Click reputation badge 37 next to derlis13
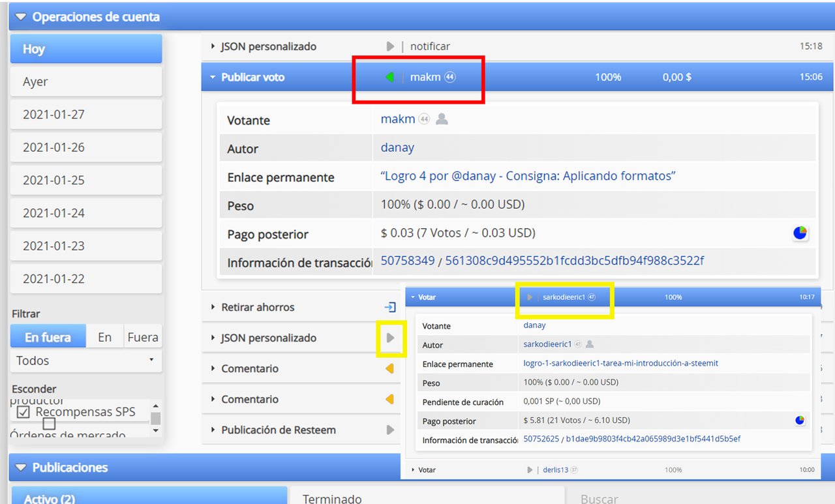This screenshot has height=504, width=835. [574, 469]
